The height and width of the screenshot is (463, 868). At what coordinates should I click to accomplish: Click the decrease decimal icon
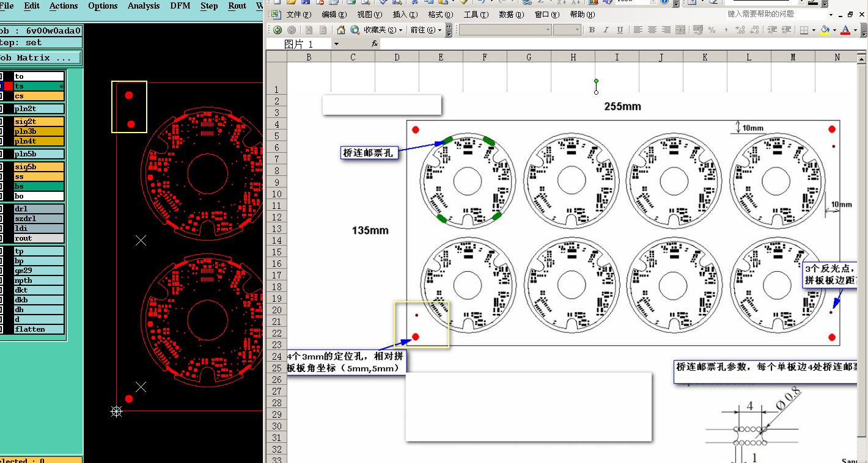click(x=755, y=29)
